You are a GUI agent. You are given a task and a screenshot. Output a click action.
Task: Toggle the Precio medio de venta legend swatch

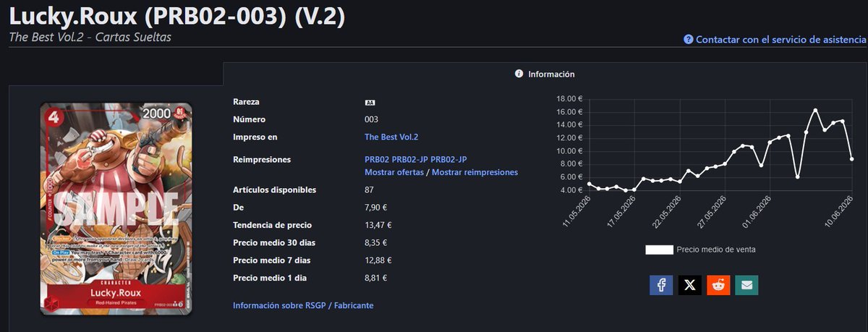[x=658, y=250]
